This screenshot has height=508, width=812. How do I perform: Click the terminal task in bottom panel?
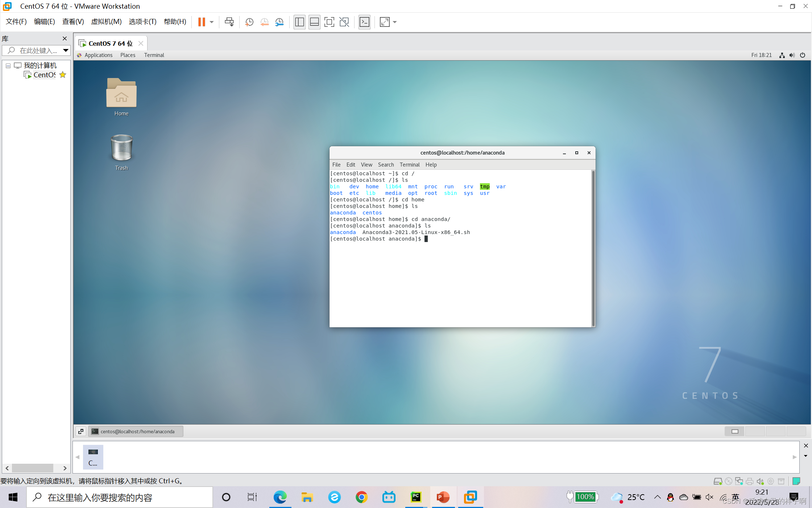coord(136,431)
